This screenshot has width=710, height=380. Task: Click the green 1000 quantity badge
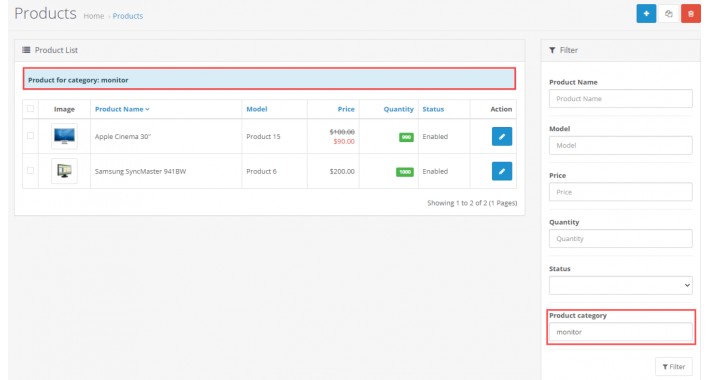[405, 172]
